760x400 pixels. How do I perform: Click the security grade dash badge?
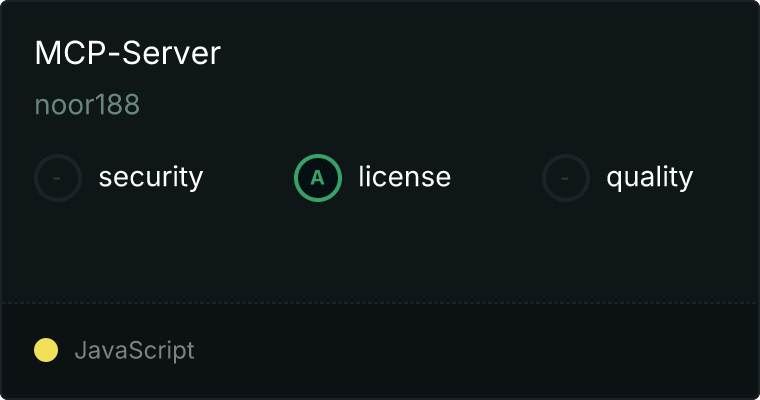click(x=58, y=178)
